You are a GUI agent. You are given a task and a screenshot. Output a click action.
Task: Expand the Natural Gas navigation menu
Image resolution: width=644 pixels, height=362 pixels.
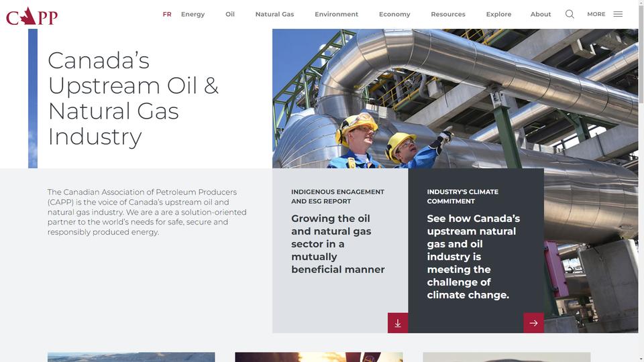[274, 14]
